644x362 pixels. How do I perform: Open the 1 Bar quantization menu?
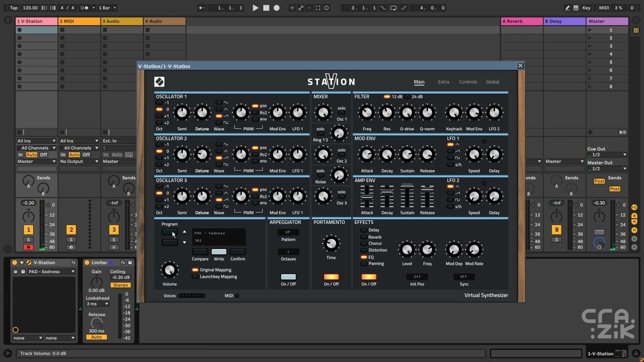[107, 8]
